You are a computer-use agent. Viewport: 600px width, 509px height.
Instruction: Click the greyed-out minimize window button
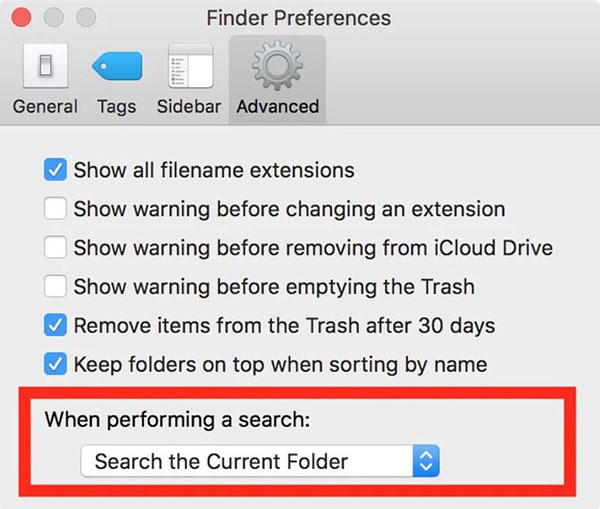(54, 17)
